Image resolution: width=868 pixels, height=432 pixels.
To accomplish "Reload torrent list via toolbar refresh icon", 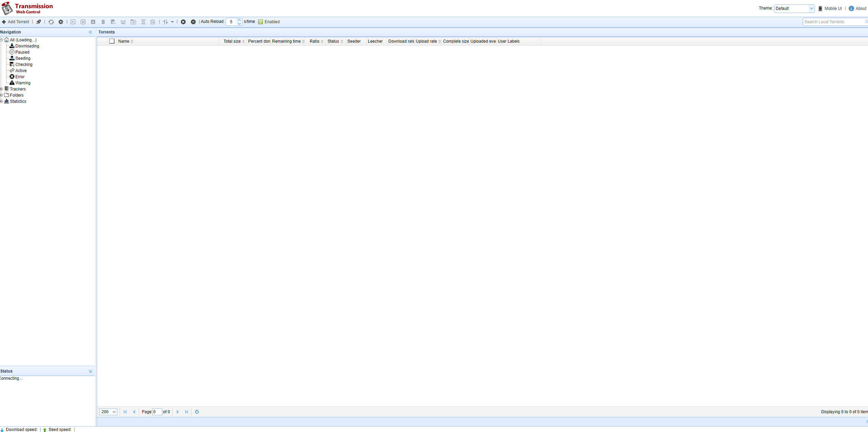I will click(51, 22).
